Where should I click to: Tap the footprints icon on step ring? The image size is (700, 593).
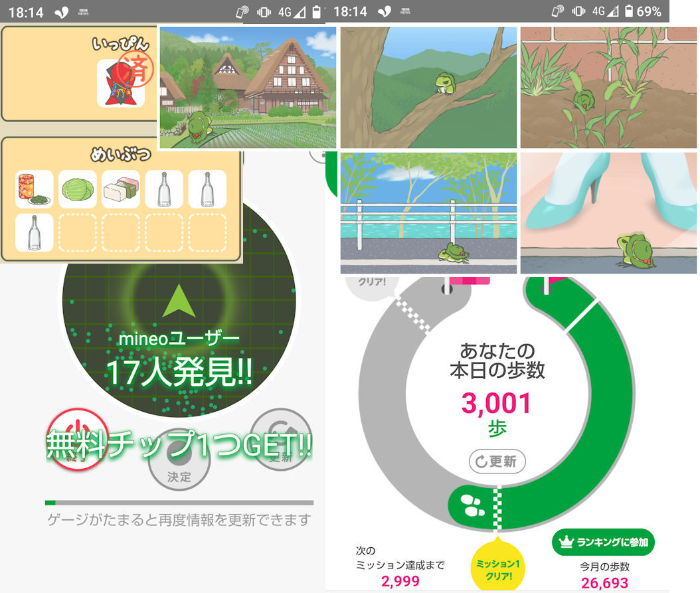click(473, 506)
